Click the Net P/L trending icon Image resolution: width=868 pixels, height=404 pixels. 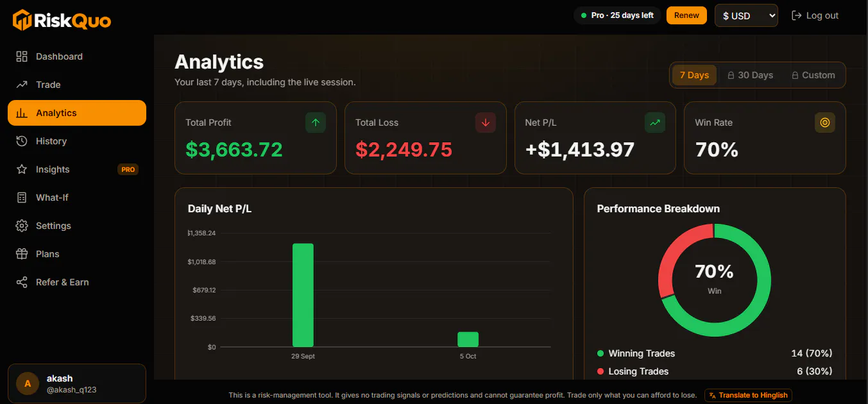[655, 122]
